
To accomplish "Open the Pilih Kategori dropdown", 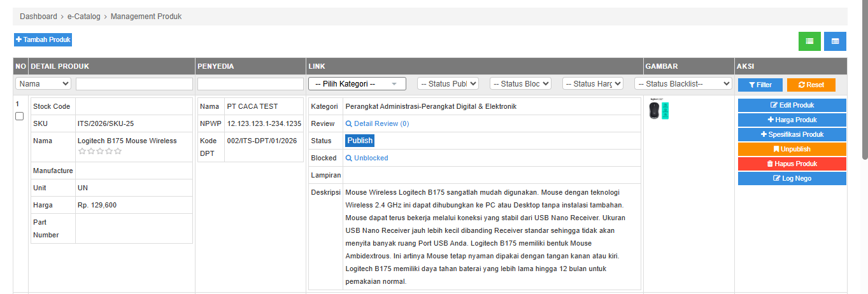I will 357,84.
